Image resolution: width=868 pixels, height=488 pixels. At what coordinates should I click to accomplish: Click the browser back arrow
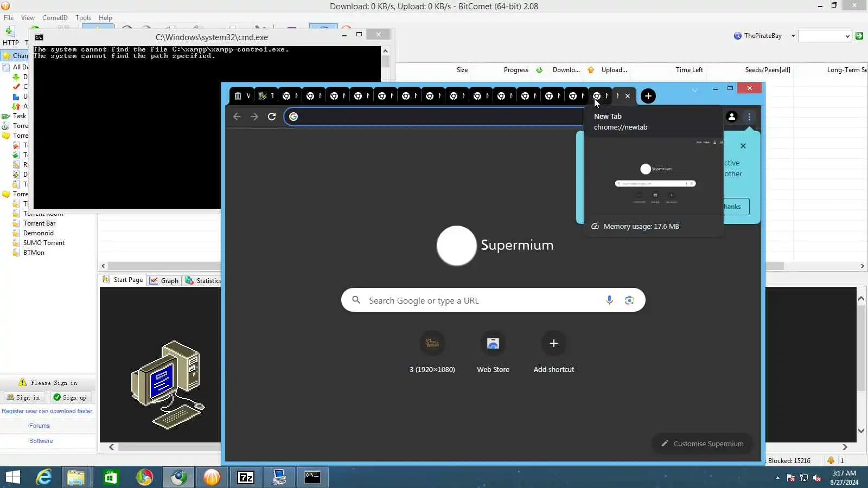pos(237,117)
